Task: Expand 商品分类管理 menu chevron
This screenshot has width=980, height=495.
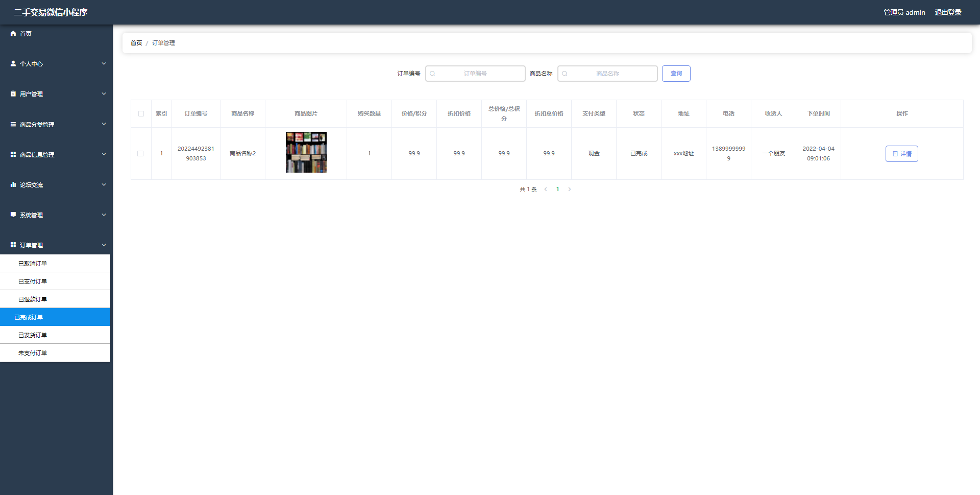Action: 104,124
